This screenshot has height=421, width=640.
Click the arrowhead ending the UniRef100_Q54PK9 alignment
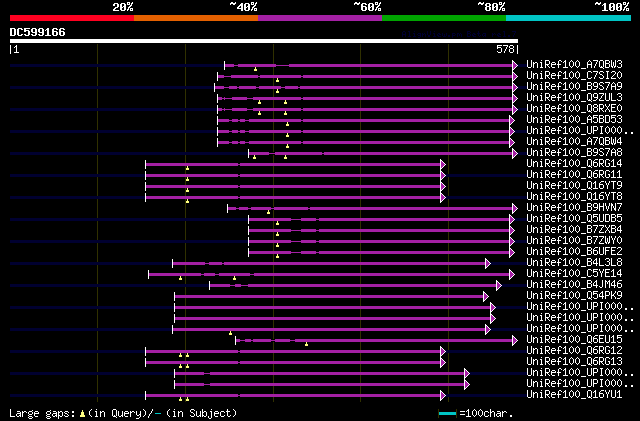486,297
